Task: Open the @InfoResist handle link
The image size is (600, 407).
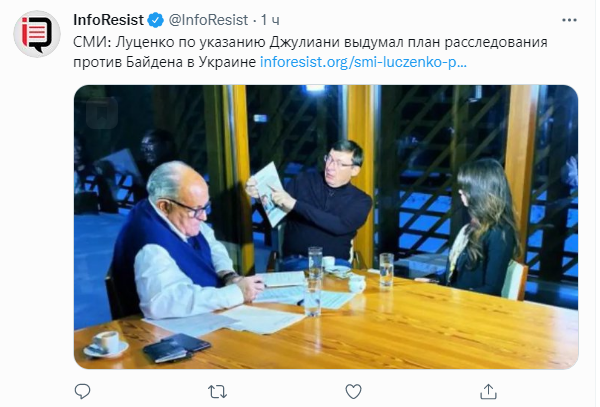Action: point(208,20)
